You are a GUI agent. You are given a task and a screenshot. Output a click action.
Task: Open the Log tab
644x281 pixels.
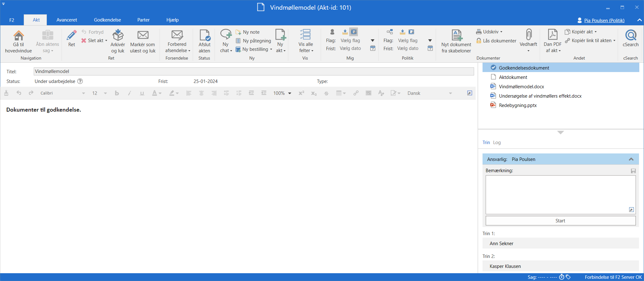(497, 143)
